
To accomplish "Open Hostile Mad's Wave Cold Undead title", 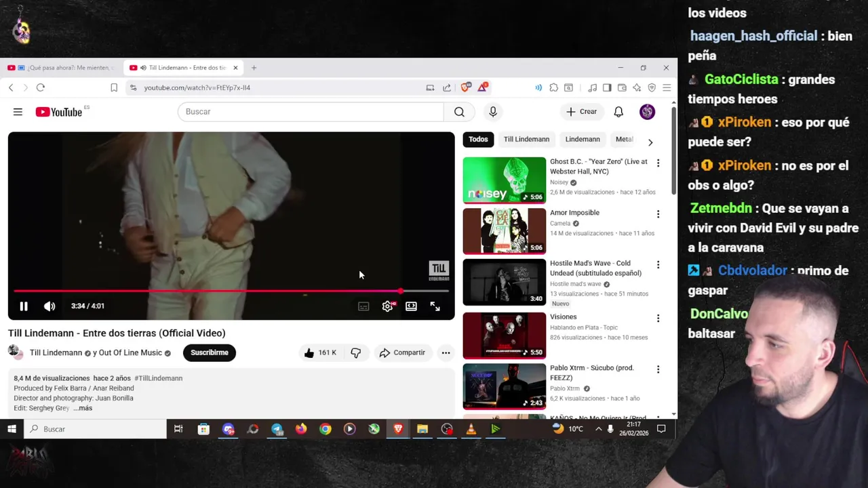I will click(595, 268).
